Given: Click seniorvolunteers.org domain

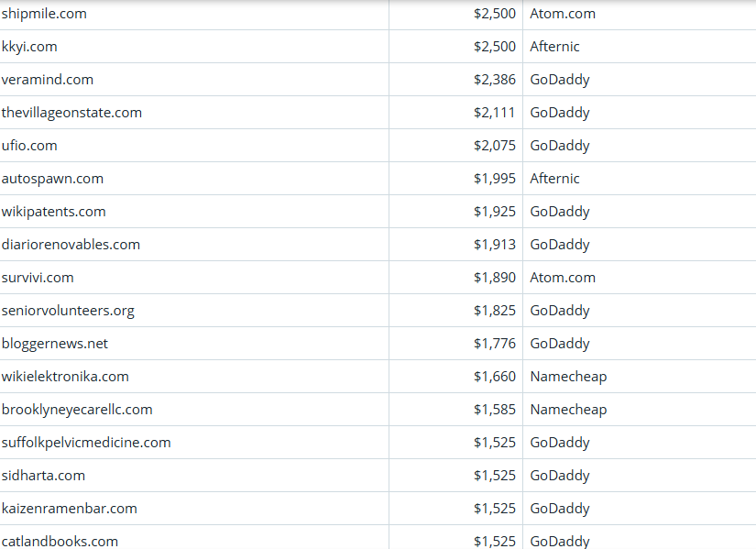Looking at the screenshot, I should pyautogui.click(x=68, y=311).
